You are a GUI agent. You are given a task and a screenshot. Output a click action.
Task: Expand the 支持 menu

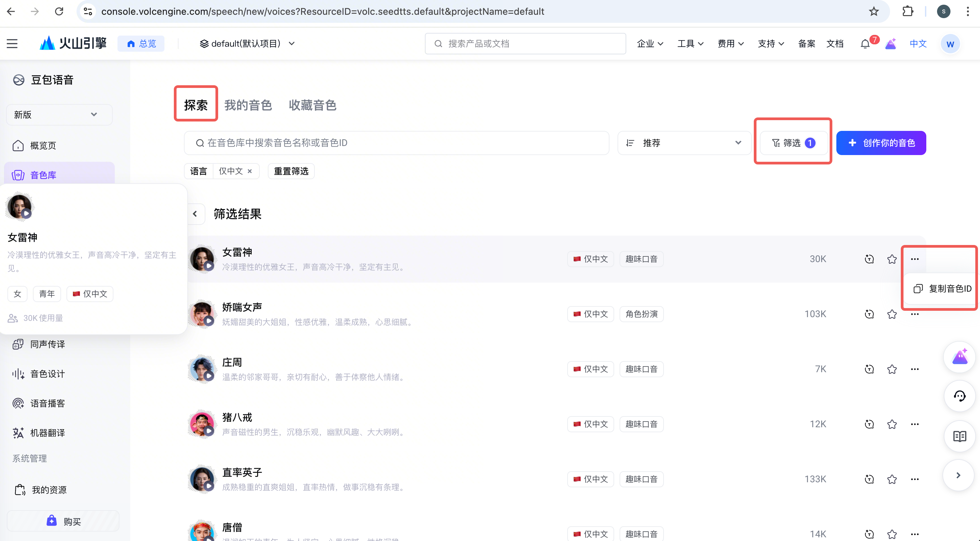click(x=771, y=44)
